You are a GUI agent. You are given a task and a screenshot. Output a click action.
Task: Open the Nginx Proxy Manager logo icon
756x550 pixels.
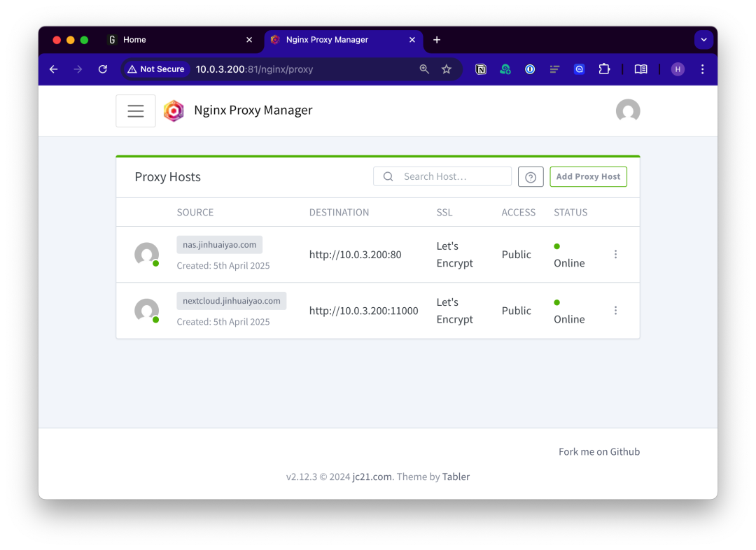[x=174, y=111]
